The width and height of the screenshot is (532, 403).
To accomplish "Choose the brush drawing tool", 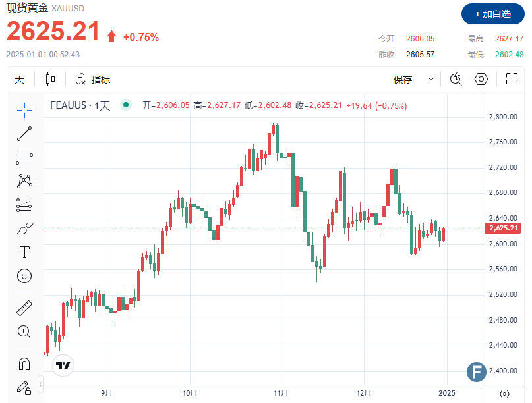I will (24, 228).
